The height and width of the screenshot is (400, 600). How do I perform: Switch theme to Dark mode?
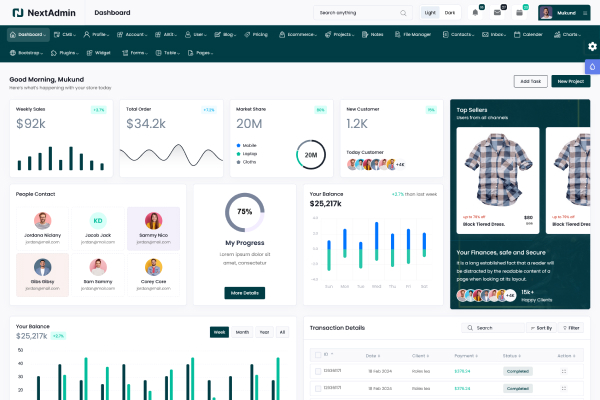(450, 13)
